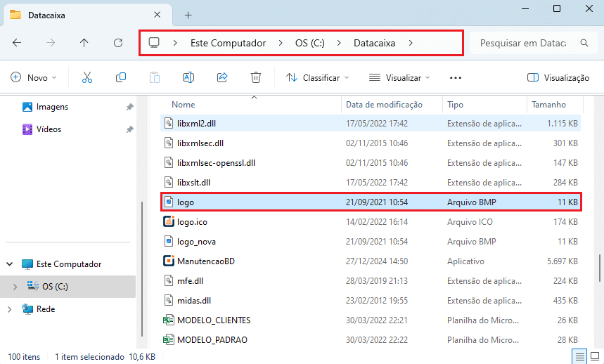This screenshot has height=364, width=604.
Task: Click the Cut scissors icon
Action: (x=87, y=78)
